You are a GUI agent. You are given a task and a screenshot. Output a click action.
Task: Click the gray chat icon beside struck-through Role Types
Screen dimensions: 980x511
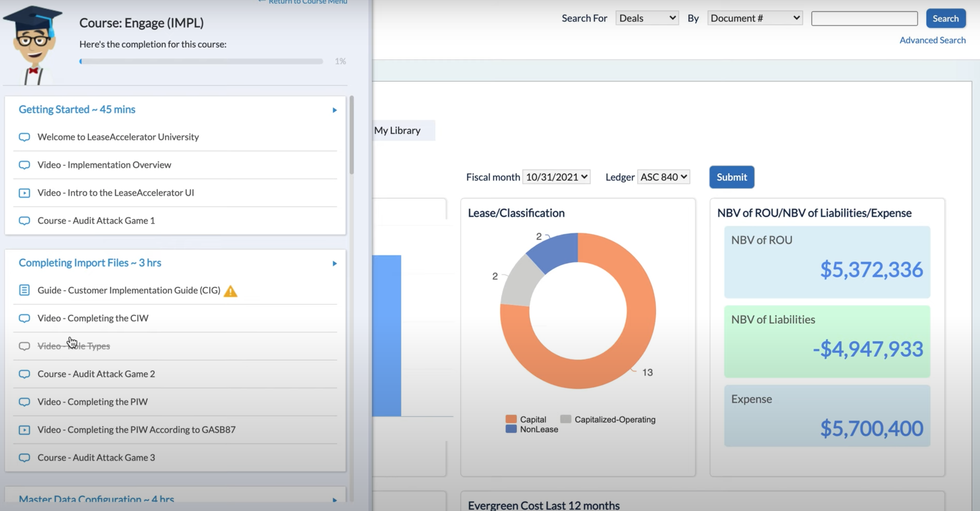tap(24, 346)
